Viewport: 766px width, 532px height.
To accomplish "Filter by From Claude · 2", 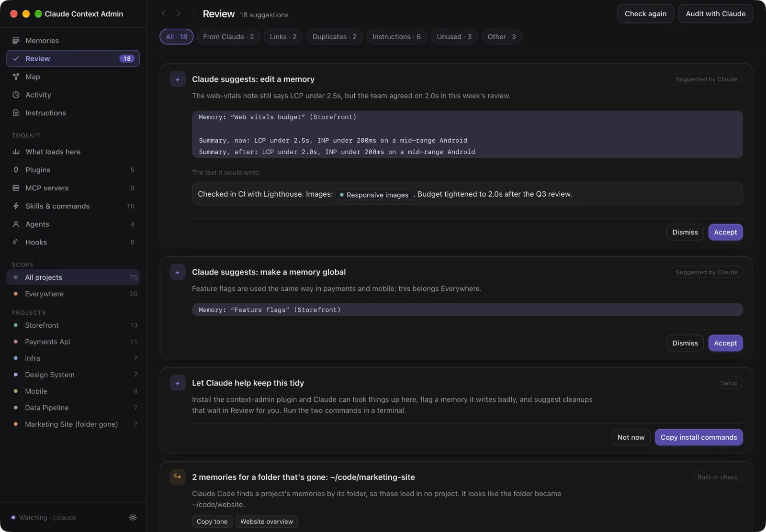I will [x=228, y=37].
